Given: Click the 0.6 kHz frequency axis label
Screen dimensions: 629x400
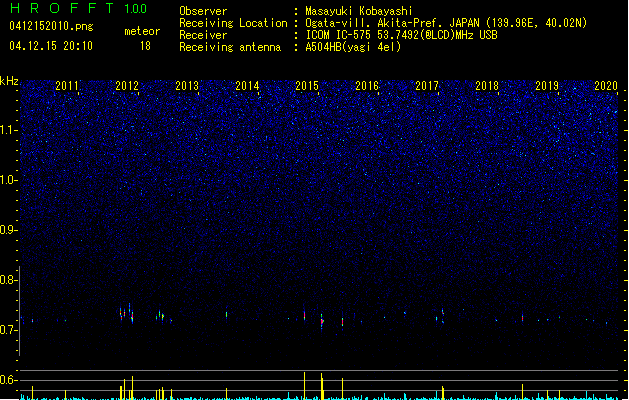Looking at the screenshot, I should tap(8, 380).
